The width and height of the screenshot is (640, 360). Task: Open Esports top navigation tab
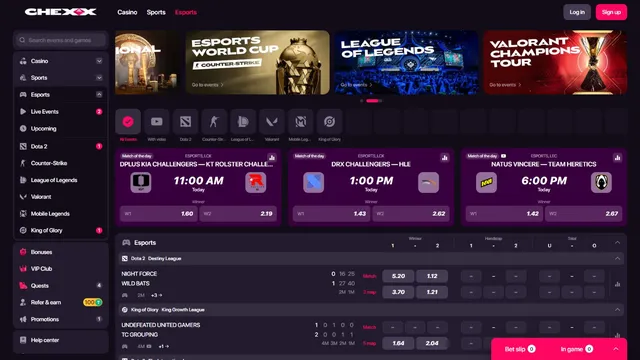pyautogui.click(x=186, y=12)
